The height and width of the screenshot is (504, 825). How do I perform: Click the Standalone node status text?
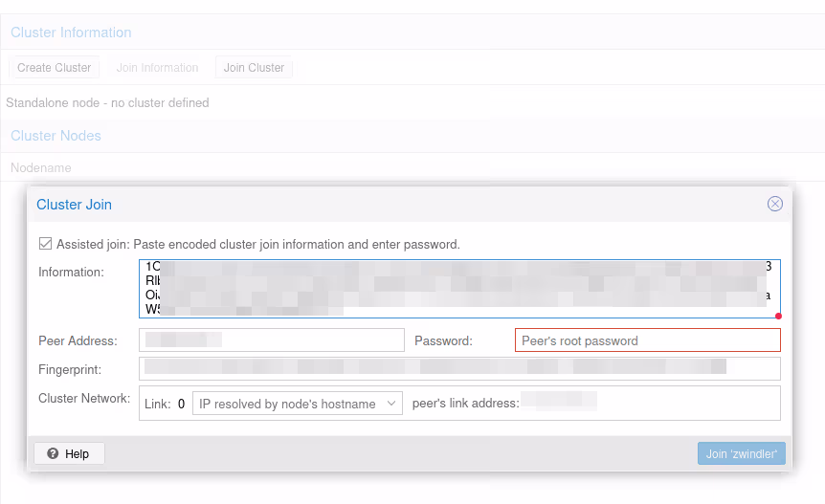click(107, 102)
